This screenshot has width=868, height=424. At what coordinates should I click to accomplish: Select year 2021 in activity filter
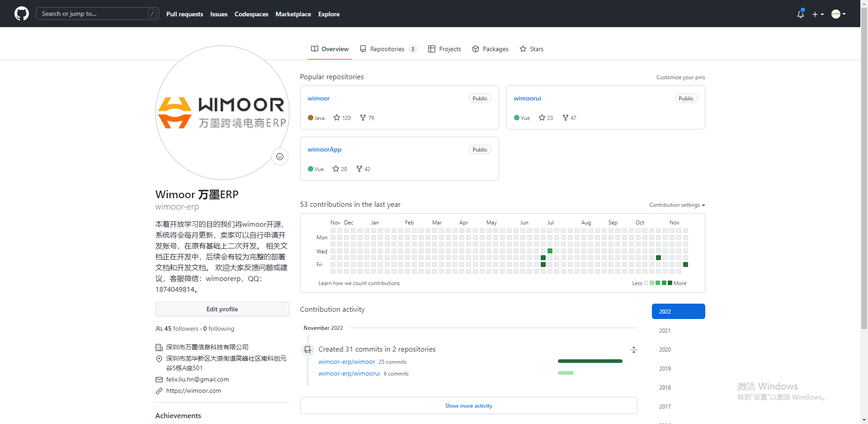(x=665, y=331)
